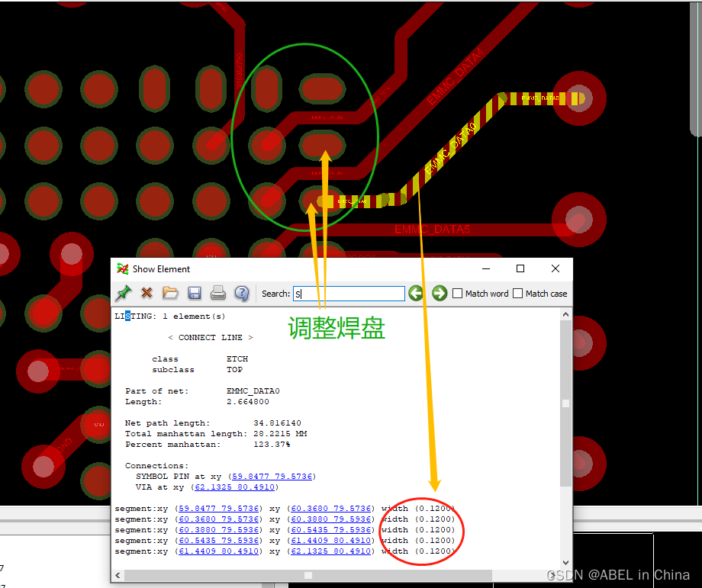702x588 pixels.
Task: Open help with the question mark icon
Action: click(x=242, y=294)
